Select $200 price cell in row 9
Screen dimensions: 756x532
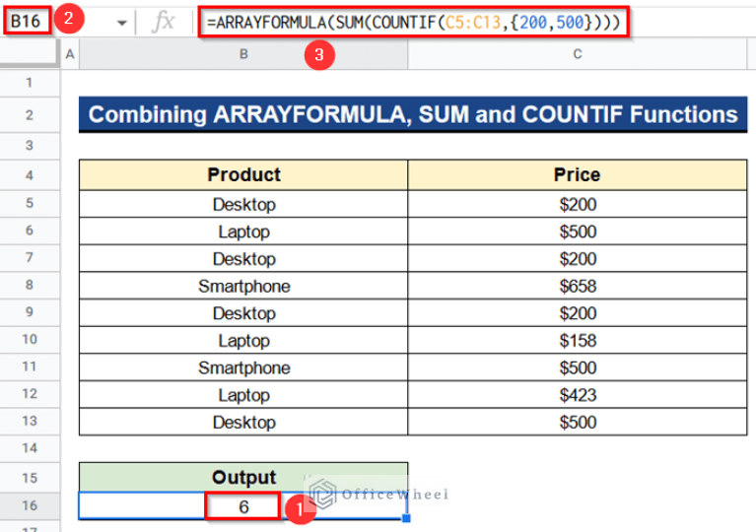(578, 312)
